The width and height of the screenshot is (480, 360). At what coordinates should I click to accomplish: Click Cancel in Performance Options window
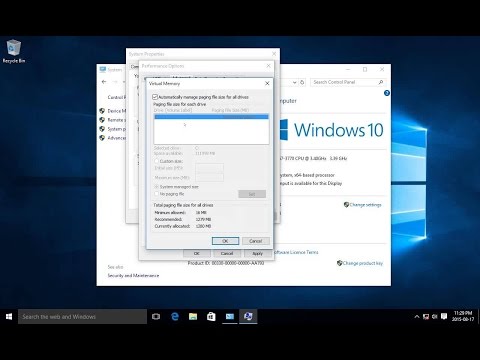[227, 254]
